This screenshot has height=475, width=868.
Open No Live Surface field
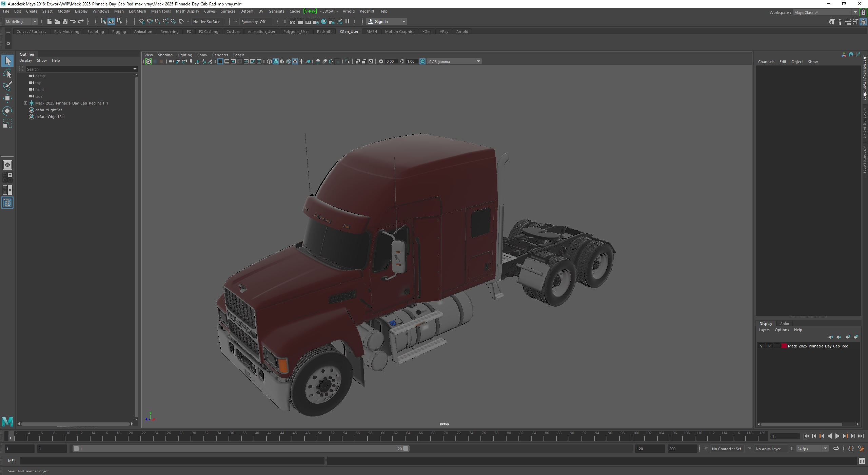pos(208,21)
